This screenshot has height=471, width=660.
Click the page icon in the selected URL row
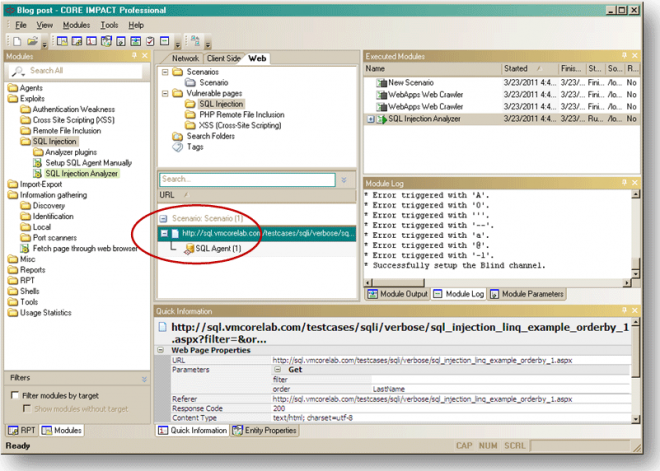point(175,233)
